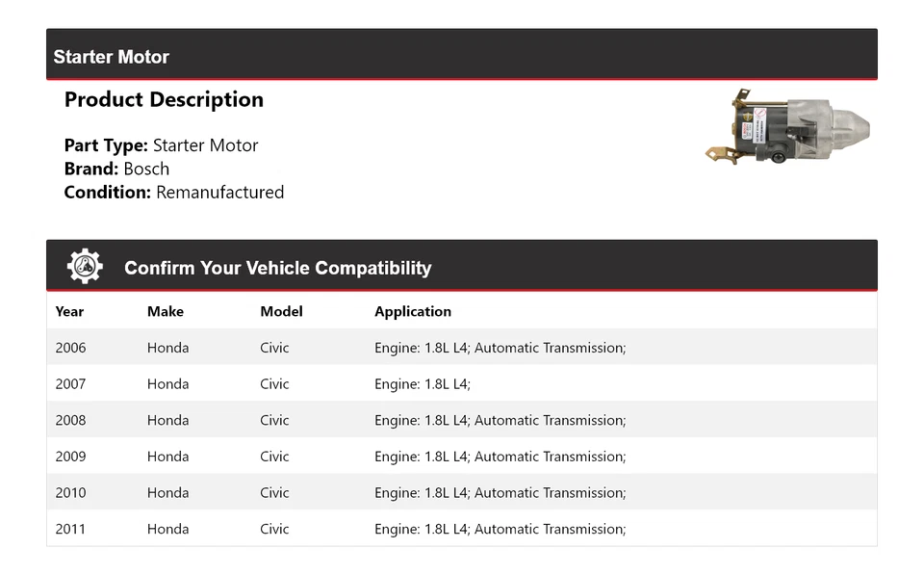The height and width of the screenshot is (575, 924).
Task: Click the starter motor product image
Action: click(x=787, y=127)
